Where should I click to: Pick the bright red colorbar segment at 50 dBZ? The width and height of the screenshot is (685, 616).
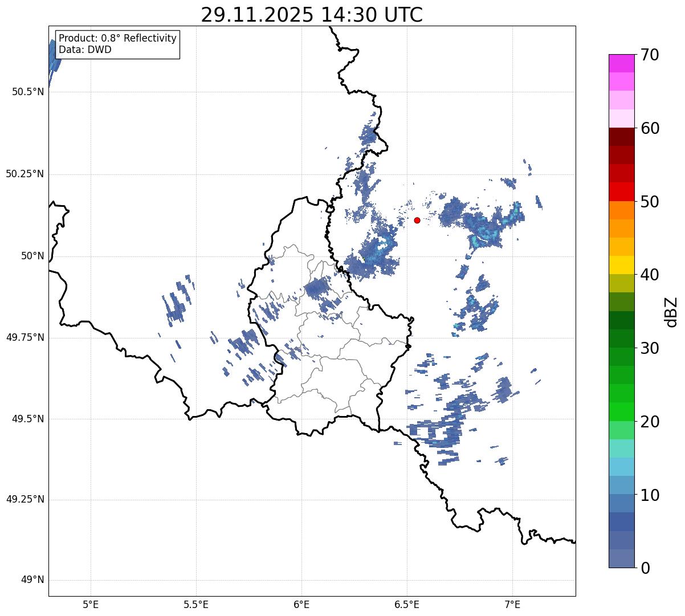point(621,191)
